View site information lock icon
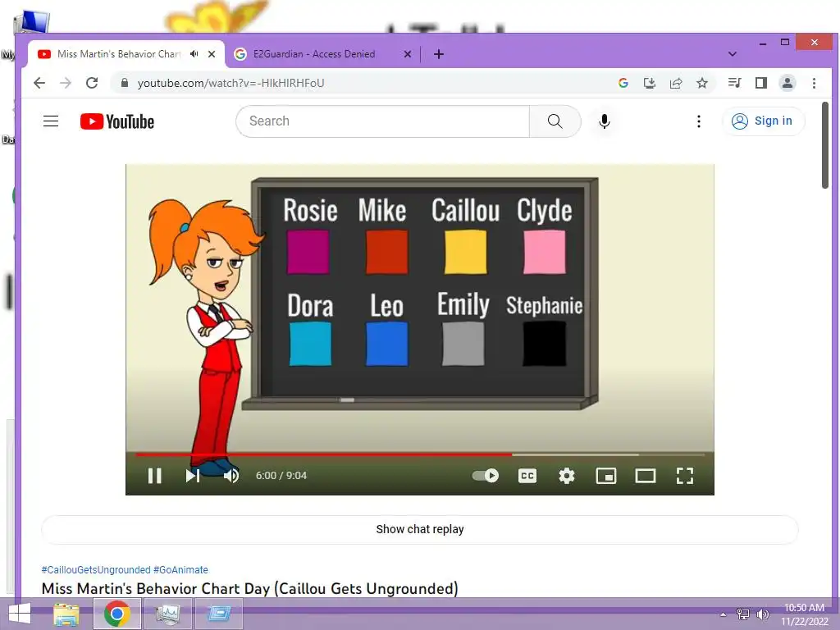The image size is (840, 630). pyautogui.click(x=125, y=83)
